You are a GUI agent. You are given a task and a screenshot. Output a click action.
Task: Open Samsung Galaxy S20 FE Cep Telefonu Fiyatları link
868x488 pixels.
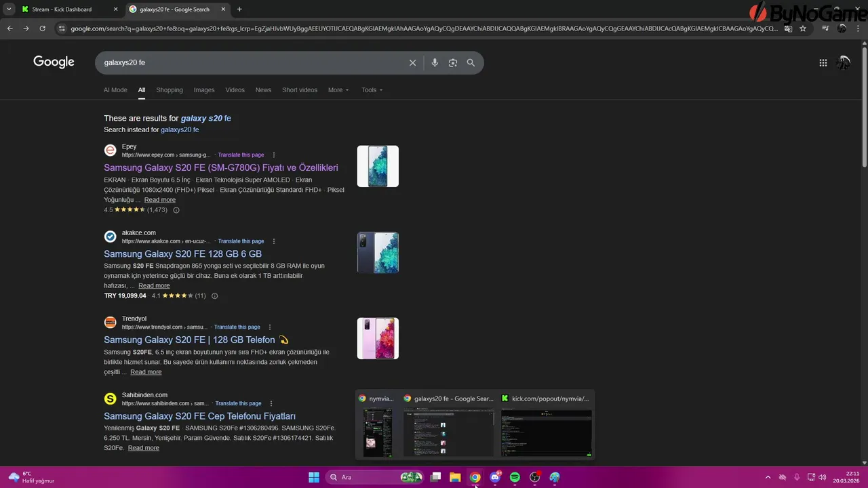point(199,416)
